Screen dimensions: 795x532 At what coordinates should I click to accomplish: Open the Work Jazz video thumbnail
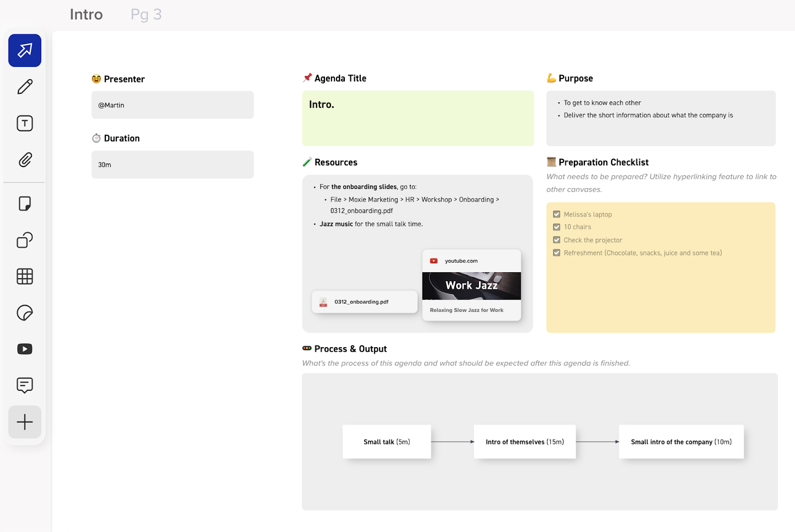coord(472,286)
